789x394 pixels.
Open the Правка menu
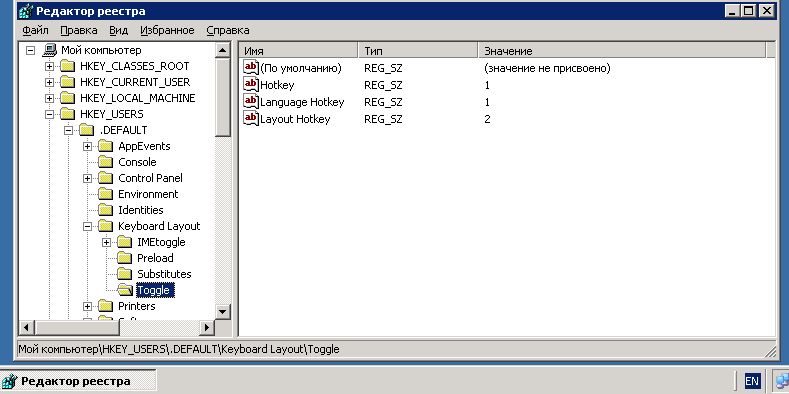pos(78,30)
